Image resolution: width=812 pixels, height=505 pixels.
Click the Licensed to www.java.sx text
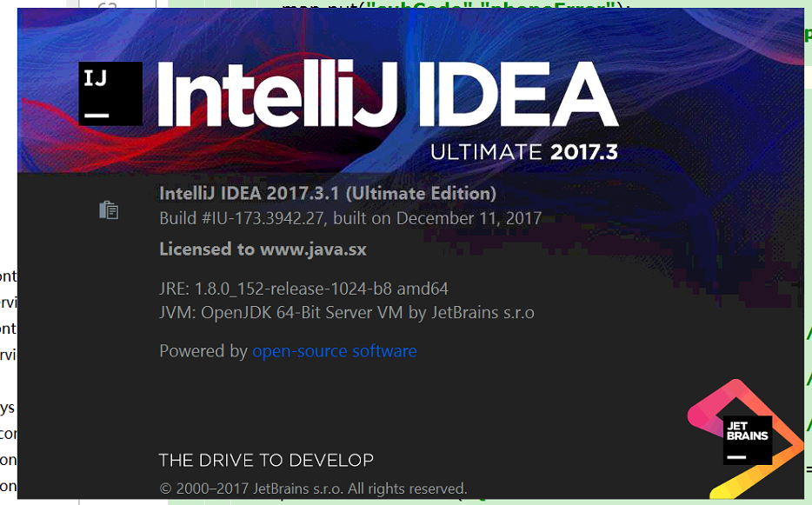tap(263, 249)
